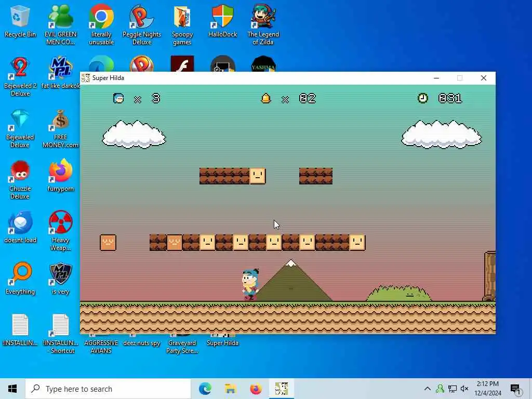Click the muted volume tray icon
Viewport: 532px width, 399px height.
[464, 389]
